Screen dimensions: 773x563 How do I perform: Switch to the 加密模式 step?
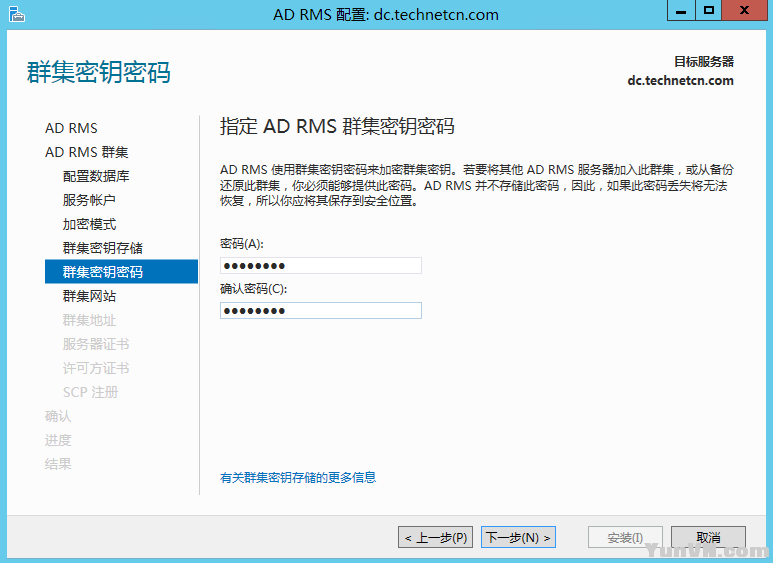click(x=89, y=224)
